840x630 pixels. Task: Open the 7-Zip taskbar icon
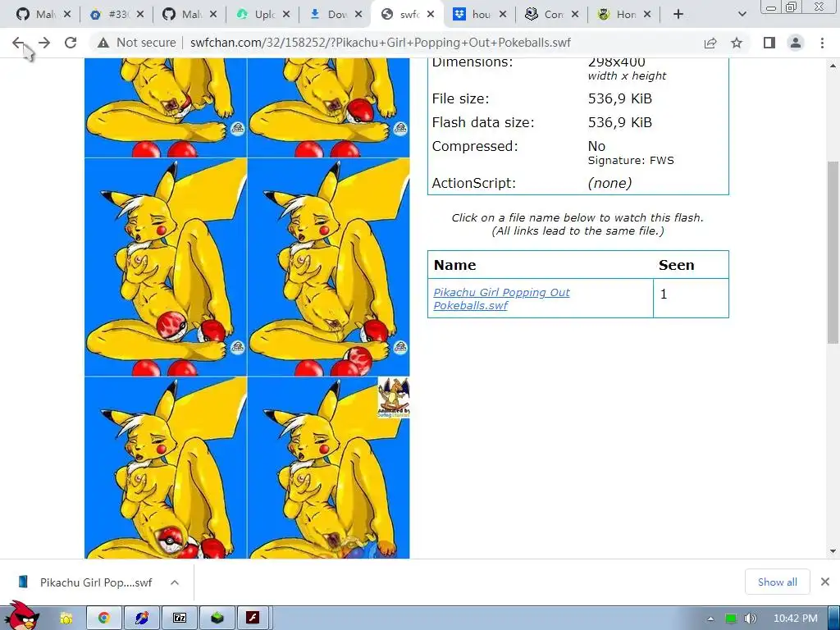click(180, 619)
